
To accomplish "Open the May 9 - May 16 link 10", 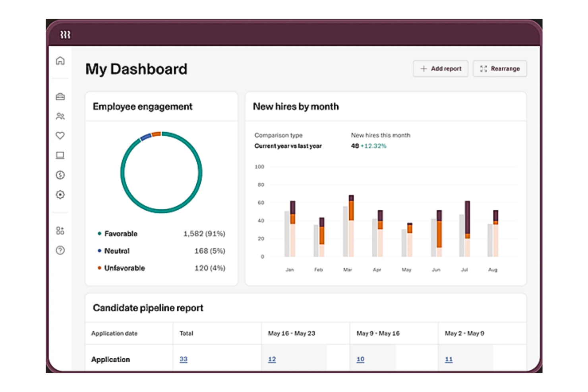I will click(x=360, y=359).
